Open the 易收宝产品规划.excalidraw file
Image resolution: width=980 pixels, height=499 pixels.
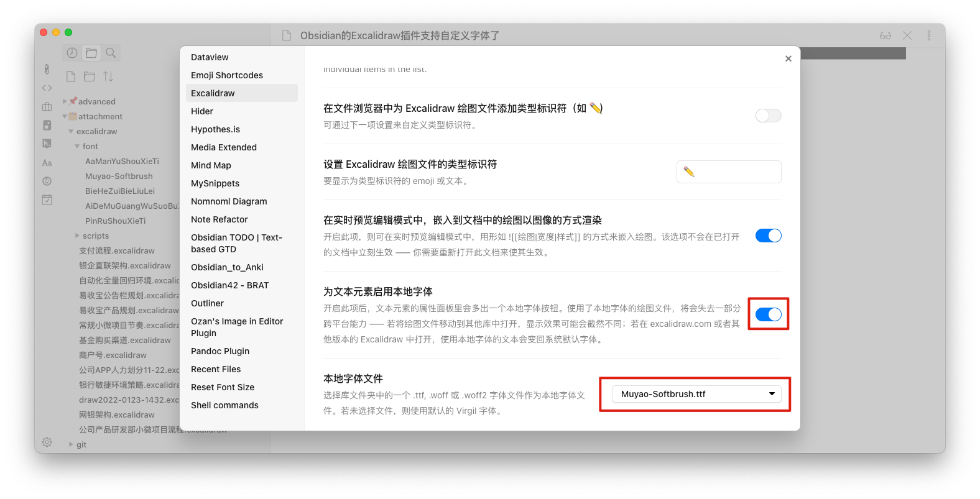(129, 311)
